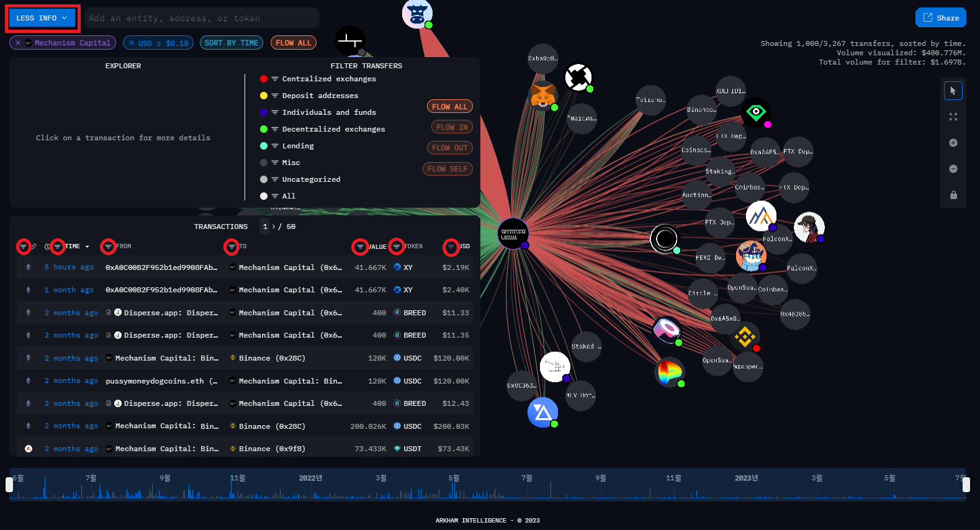
Task: Open the From column filter icon
Action: tap(108, 246)
